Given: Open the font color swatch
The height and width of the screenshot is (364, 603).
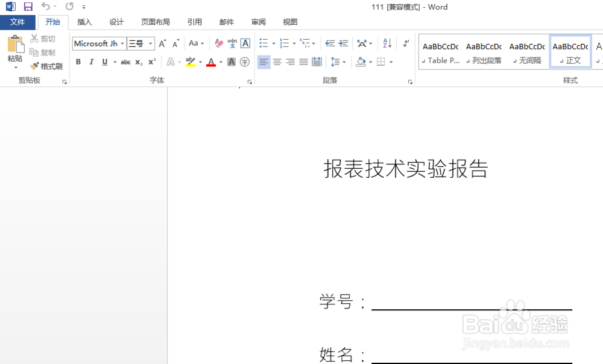Looking at the screenshot, I should [x=211, y=62].
